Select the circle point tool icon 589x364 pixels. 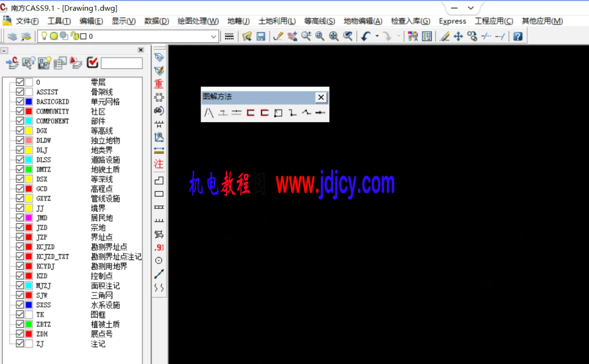159,261
